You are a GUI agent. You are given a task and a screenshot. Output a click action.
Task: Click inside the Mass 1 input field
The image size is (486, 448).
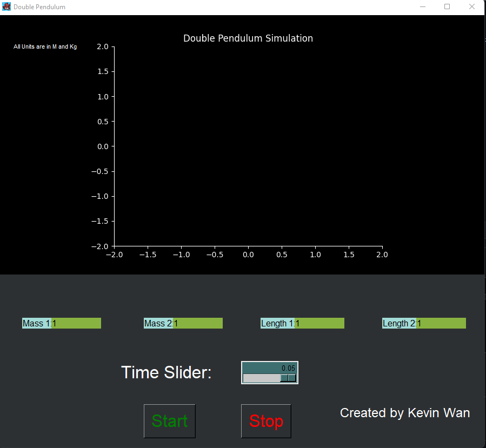tap(76, 323)
